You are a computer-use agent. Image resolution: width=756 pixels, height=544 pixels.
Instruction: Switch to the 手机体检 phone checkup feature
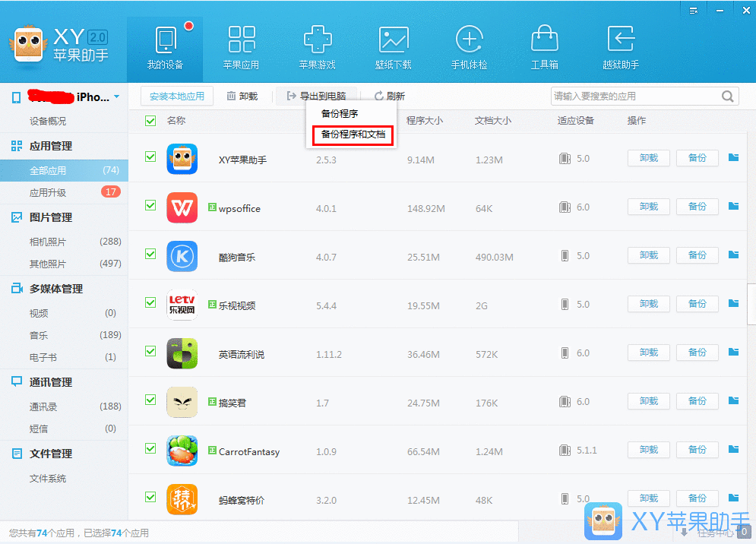(x=469, y=46)
